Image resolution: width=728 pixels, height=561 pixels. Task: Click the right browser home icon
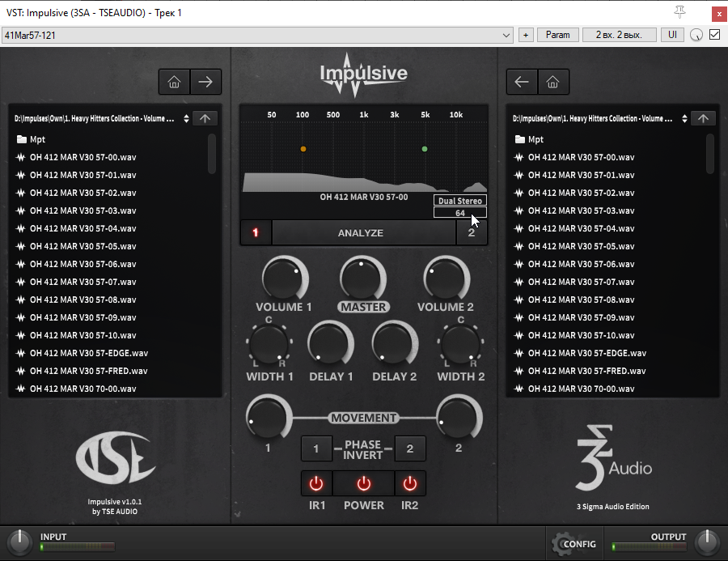[x=553, y=82]
